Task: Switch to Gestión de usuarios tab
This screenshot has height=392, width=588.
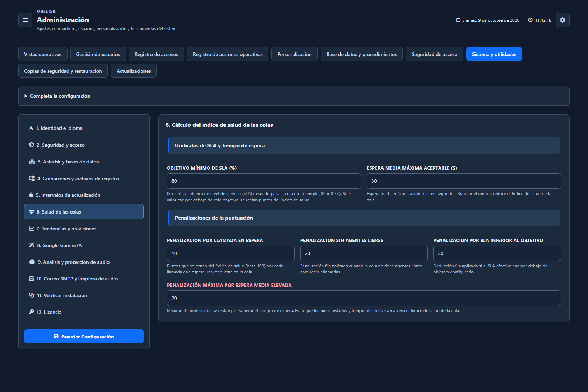Action: click(98, 54)
